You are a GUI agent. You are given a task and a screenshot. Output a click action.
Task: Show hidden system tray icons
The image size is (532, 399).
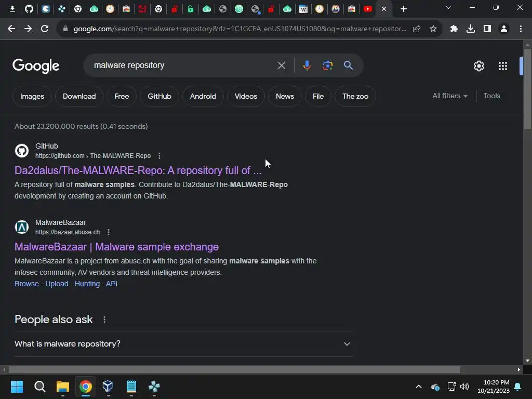419,387
